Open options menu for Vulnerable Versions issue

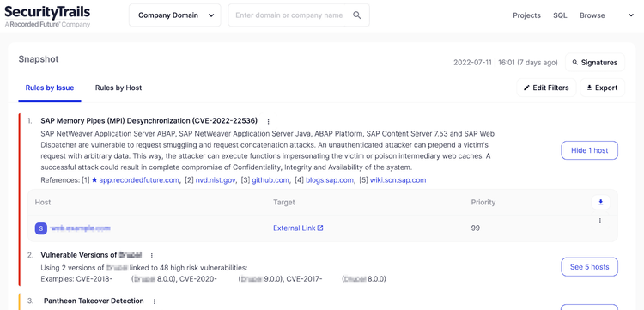click(x=151, y=256)
